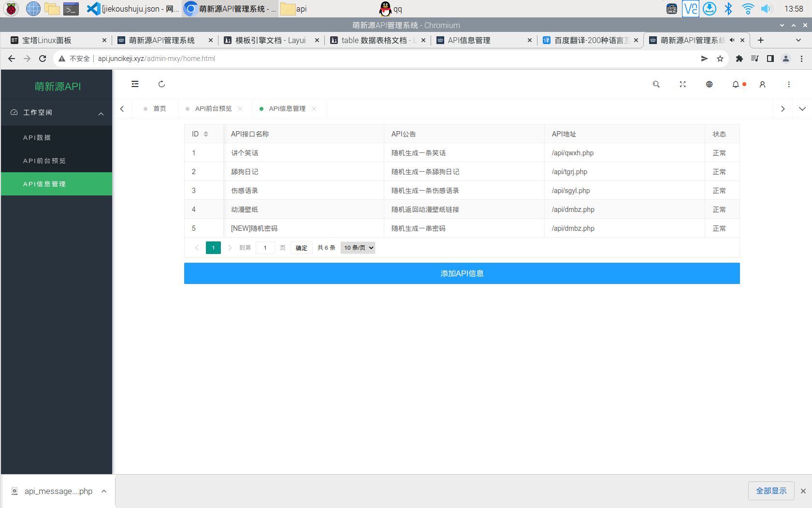Toggle ID column sorting arrows
This screenshot has width=812, height=508.
(207, 134)
